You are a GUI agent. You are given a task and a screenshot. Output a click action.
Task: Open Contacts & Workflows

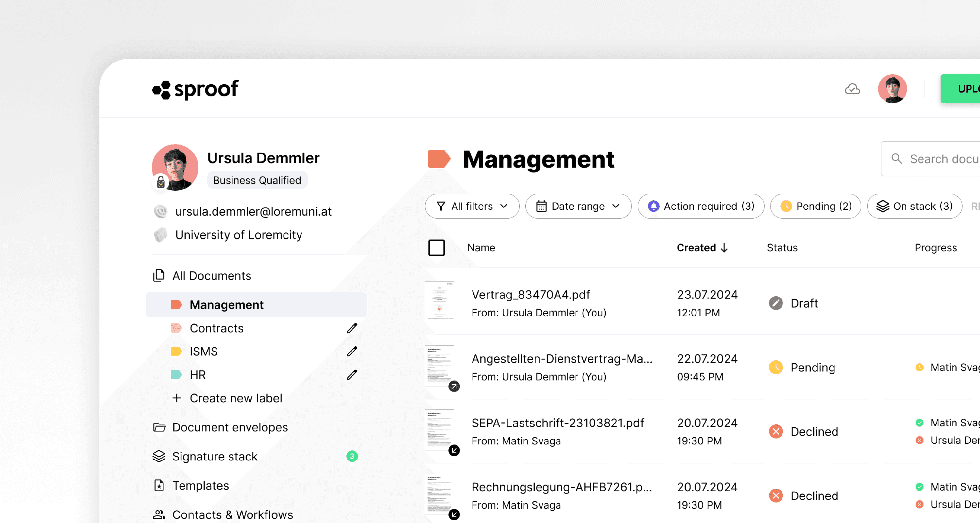223,514
